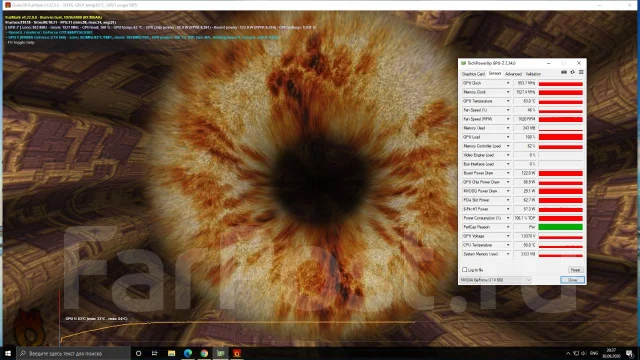Screen dimensions: 640x360
Task: Open the Power Consumption (%) dropdown
Action: click(508, 218)
